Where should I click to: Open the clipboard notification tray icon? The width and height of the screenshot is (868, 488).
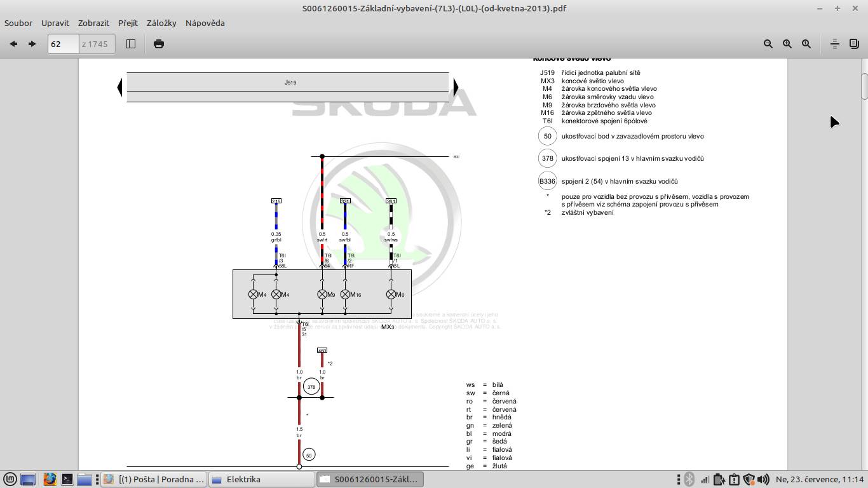[x=734, y=479]
